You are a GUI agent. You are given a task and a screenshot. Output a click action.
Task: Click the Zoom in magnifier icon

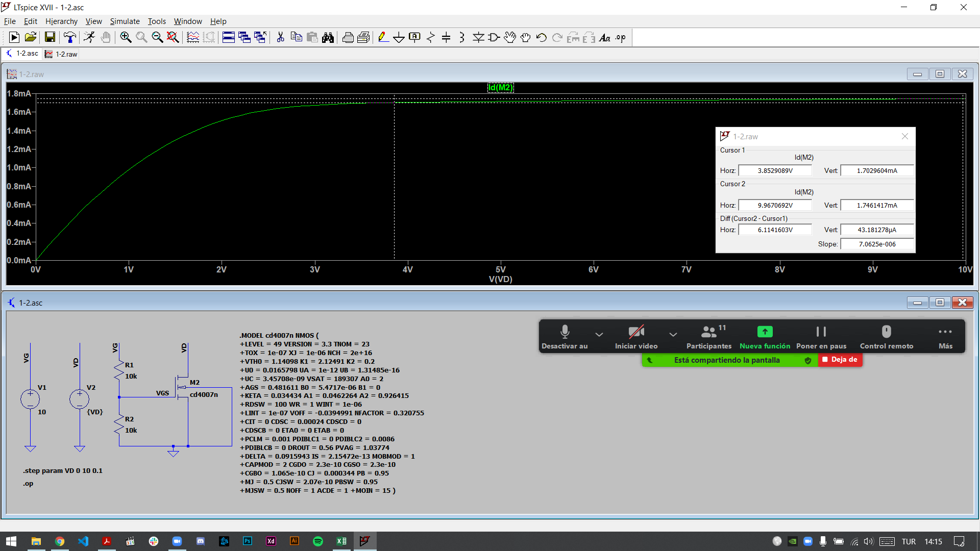[126, 37]
